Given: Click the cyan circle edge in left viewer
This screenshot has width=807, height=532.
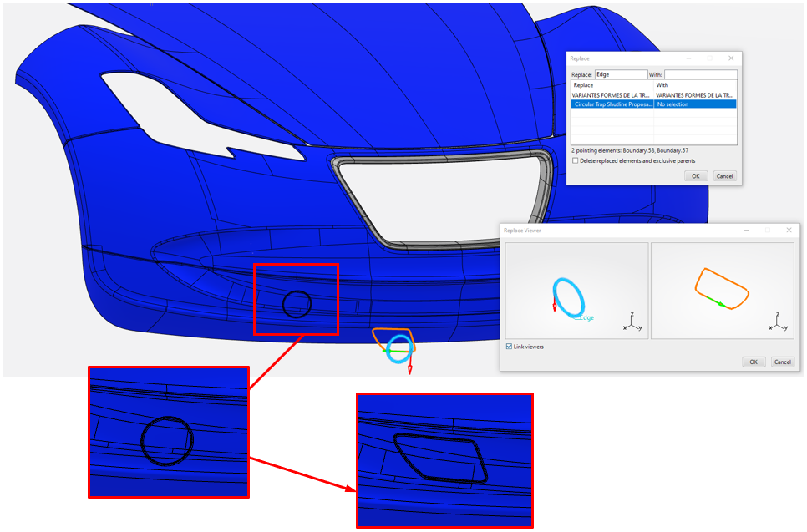Looking at the screenshot, I should tap(581, 292).
